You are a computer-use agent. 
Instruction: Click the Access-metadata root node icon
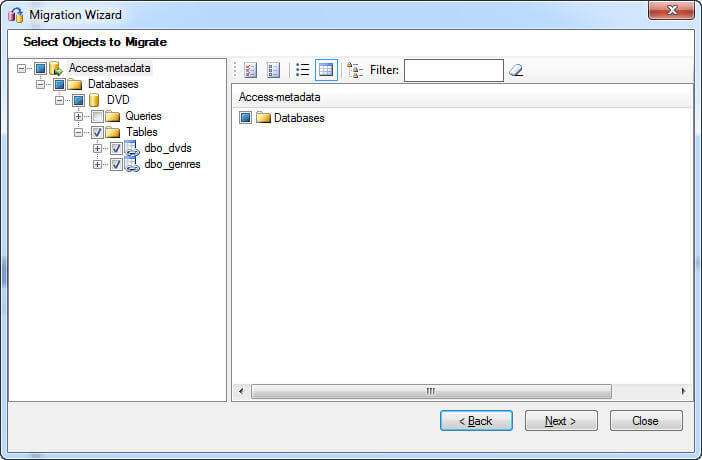coord(56,68)
